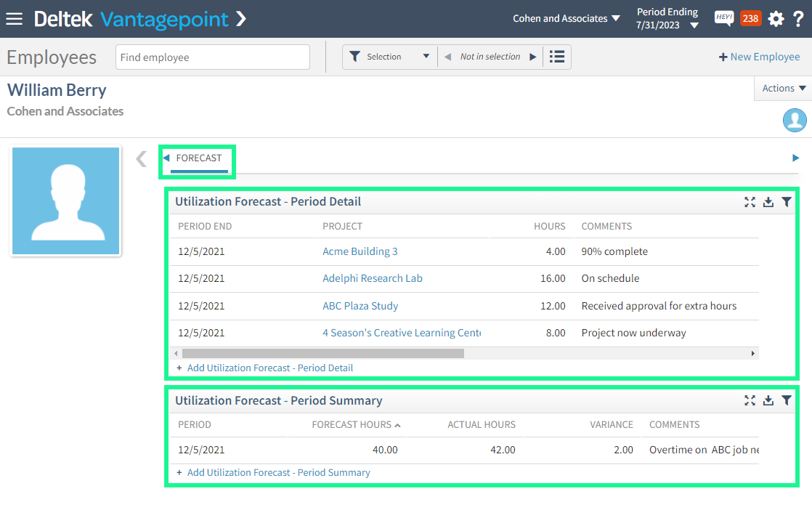Click the 8.00 hours cell

tap(555, 333)
